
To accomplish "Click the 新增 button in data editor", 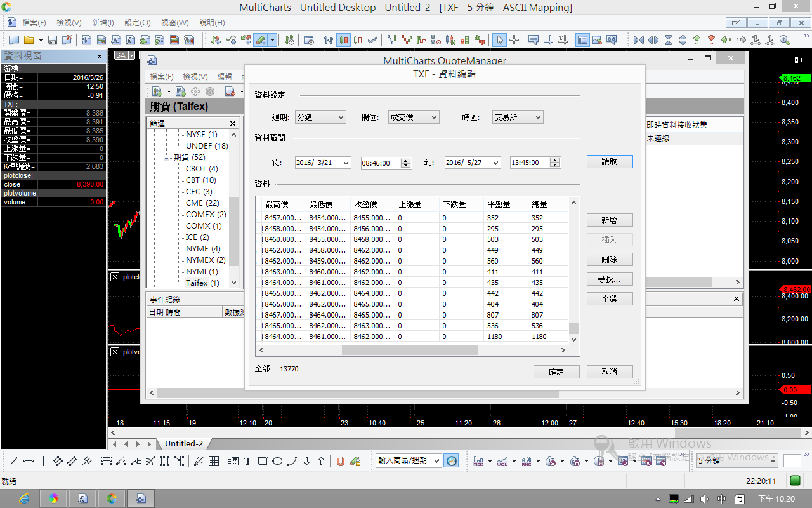I will (x=610, y=220).
